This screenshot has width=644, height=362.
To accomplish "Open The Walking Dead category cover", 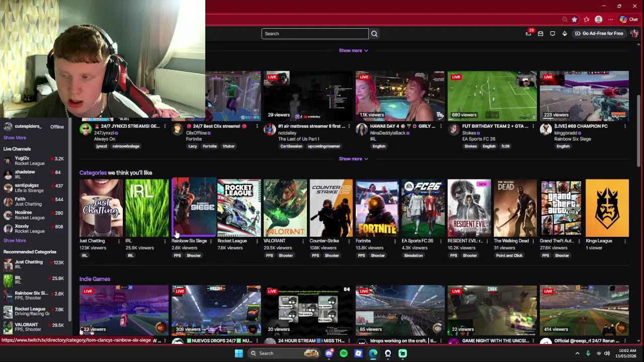I will 515,207.
